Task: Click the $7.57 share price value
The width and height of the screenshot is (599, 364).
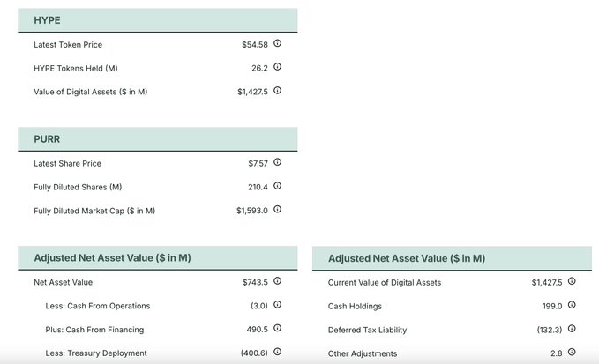Action: (258, 164)
